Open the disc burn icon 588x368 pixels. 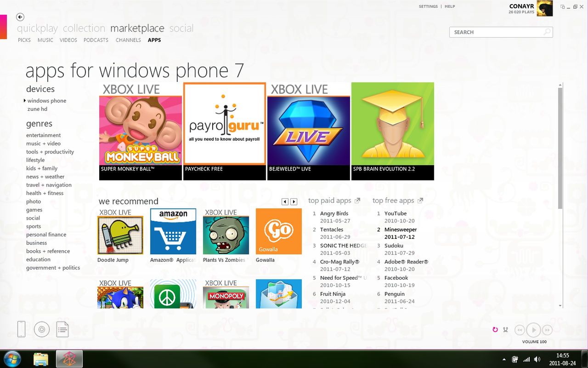click(x=42, y=329)
